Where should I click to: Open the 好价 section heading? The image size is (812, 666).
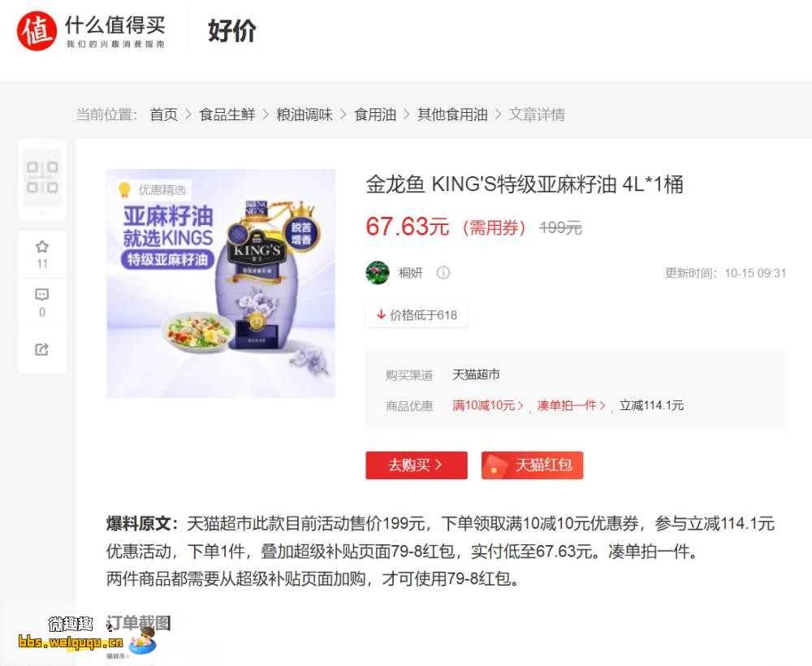232,31
